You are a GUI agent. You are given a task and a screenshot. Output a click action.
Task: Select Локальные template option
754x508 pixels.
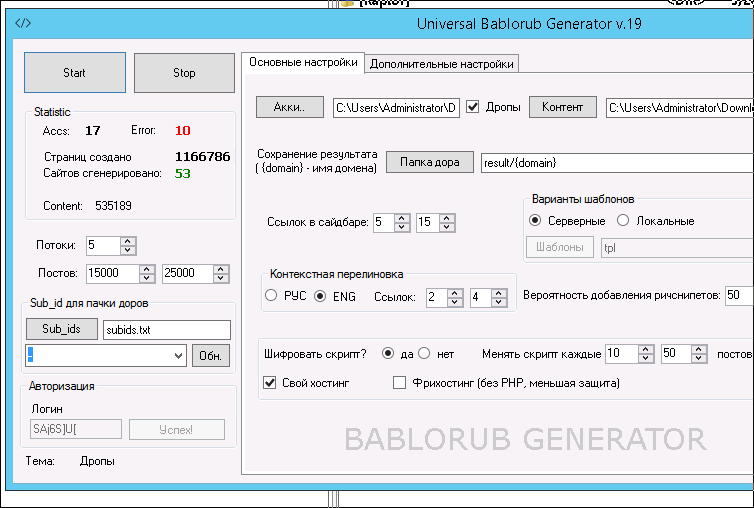[623, 221]
